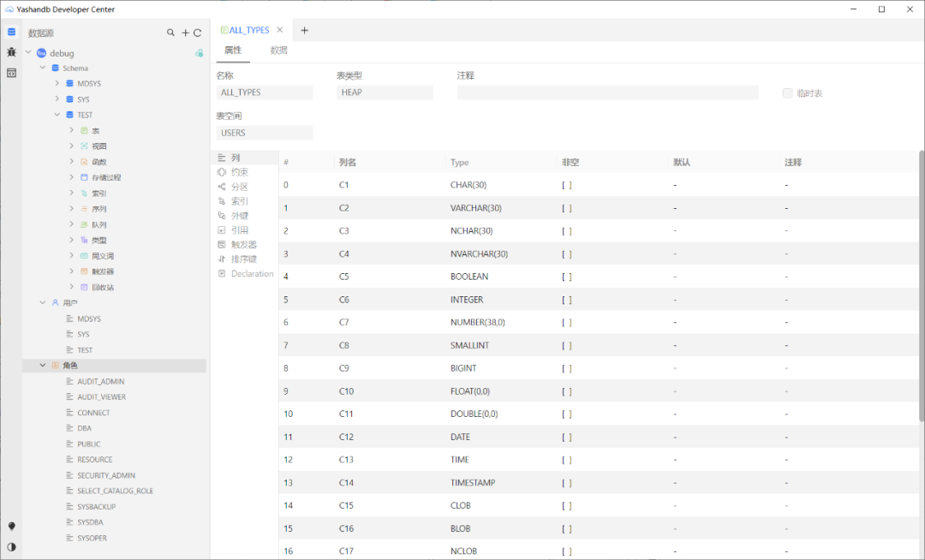This screenshot has height=560, width=925.
Task: Select the 类型 types folder
Action: point(99,240)
